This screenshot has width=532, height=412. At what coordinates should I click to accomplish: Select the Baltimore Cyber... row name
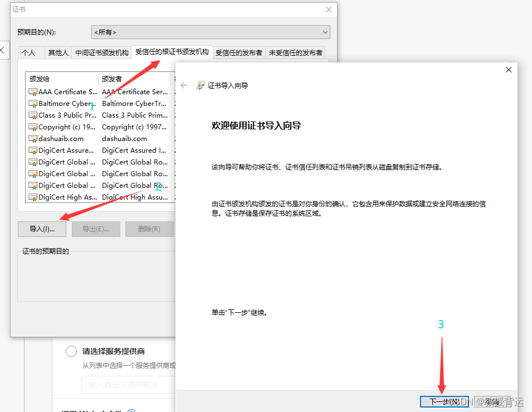(67, 103)
